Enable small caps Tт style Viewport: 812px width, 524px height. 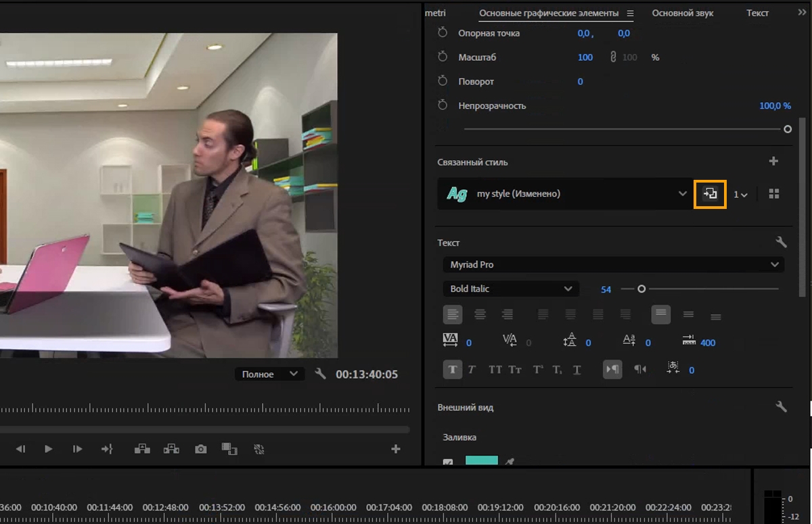[x=515, y=370]
